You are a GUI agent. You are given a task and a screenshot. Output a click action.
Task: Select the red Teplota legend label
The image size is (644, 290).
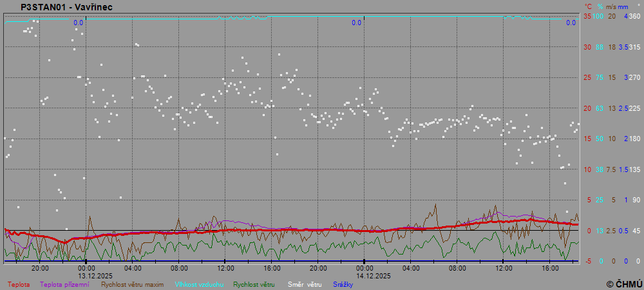pyautogui.click(x=18, y=284)
